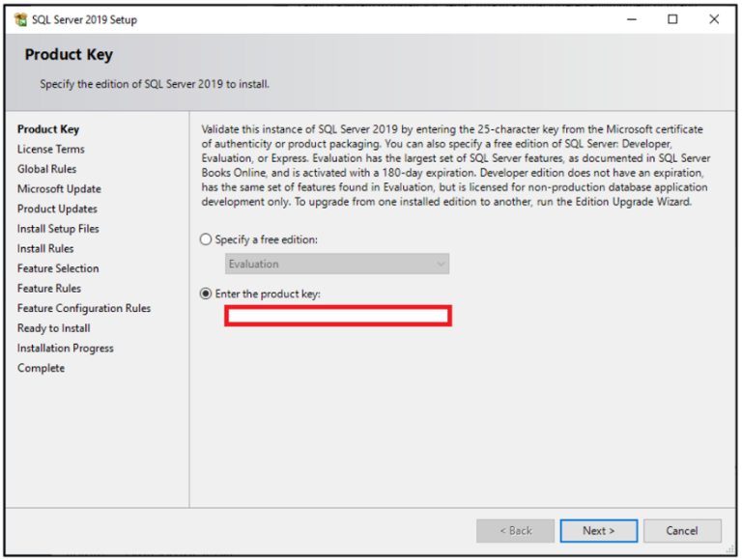This screenshot has width=742, height=560.
Task: Select the Installation Progress step
Action: point(66,348)
